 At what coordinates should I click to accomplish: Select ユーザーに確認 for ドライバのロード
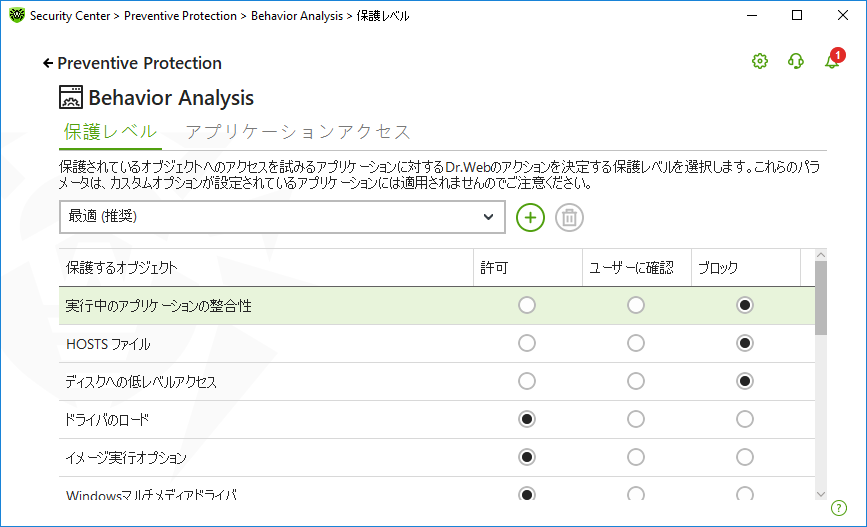tap(636, 419)
